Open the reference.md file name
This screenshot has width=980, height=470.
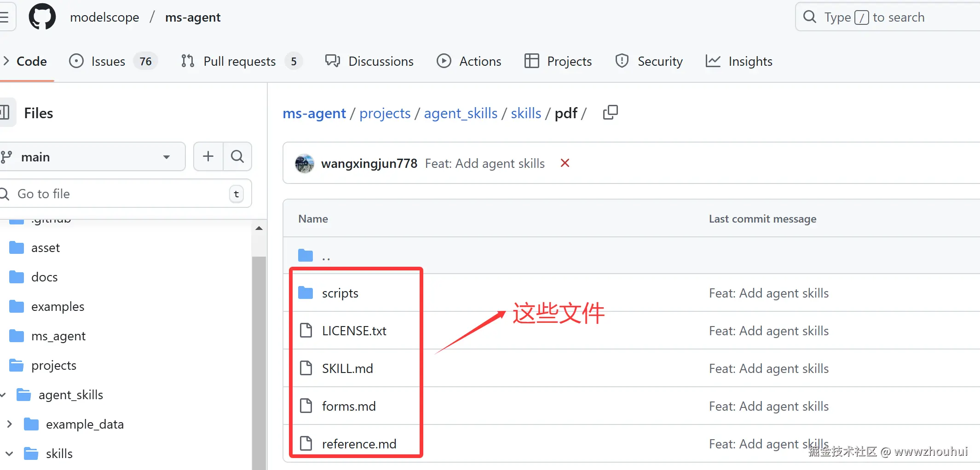359,444
